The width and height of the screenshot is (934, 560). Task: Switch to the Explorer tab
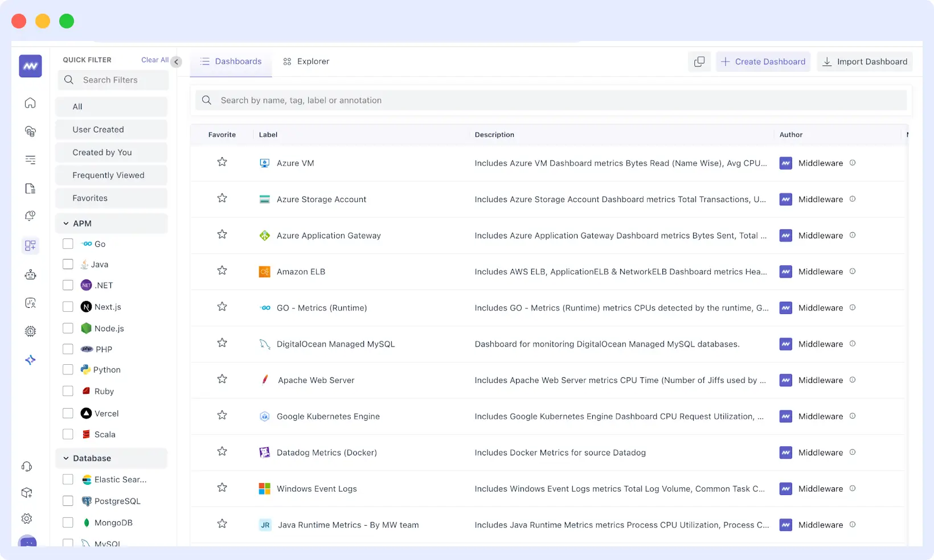(x=306, y=61)
